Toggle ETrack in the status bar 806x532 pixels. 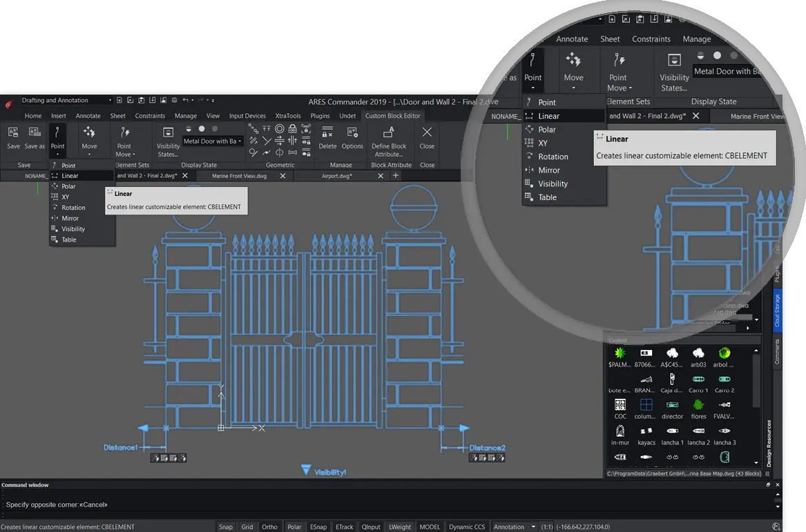point(345,527)
